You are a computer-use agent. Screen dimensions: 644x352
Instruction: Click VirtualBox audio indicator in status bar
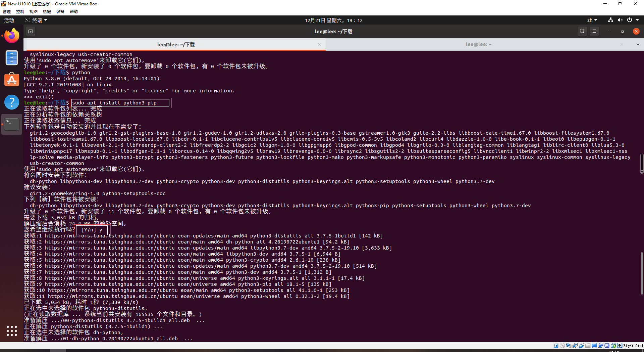[569, 346]
